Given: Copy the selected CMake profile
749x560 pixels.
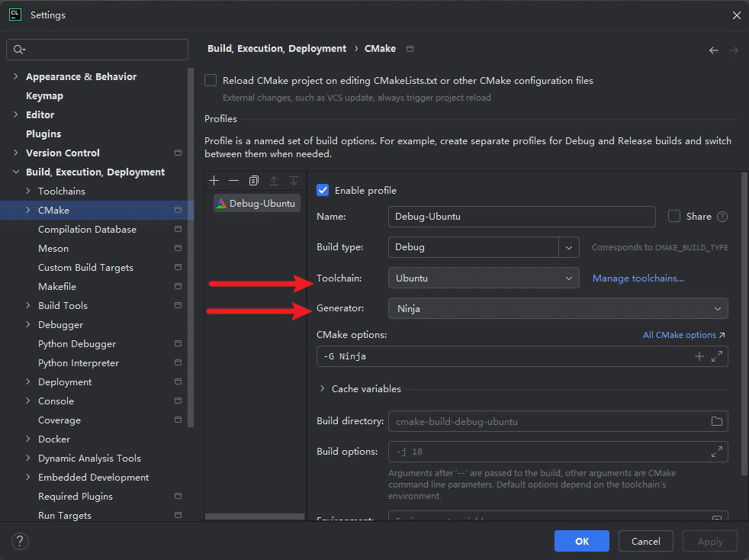Looking at the screenshot, I should coord(254,181).
